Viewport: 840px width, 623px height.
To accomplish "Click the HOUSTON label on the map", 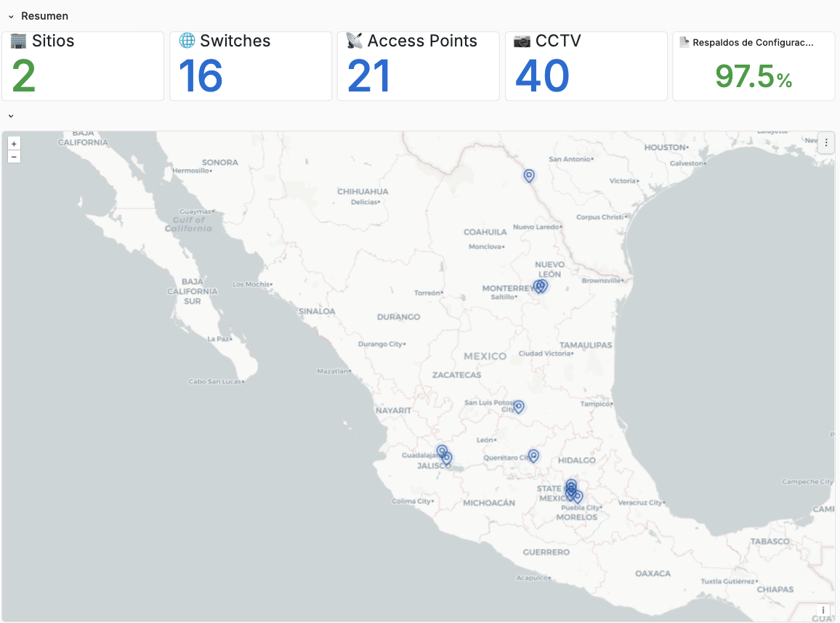I will (666, 147).
